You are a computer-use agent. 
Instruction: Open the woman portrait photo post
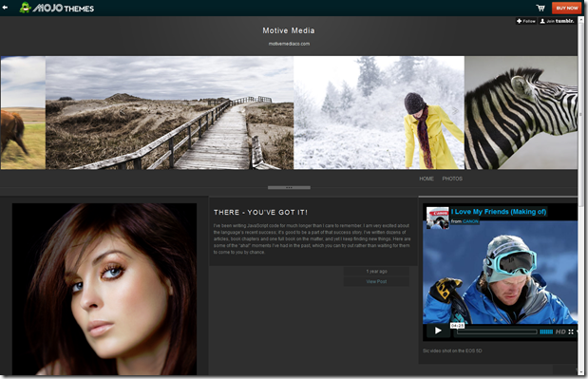pos(104,289)
